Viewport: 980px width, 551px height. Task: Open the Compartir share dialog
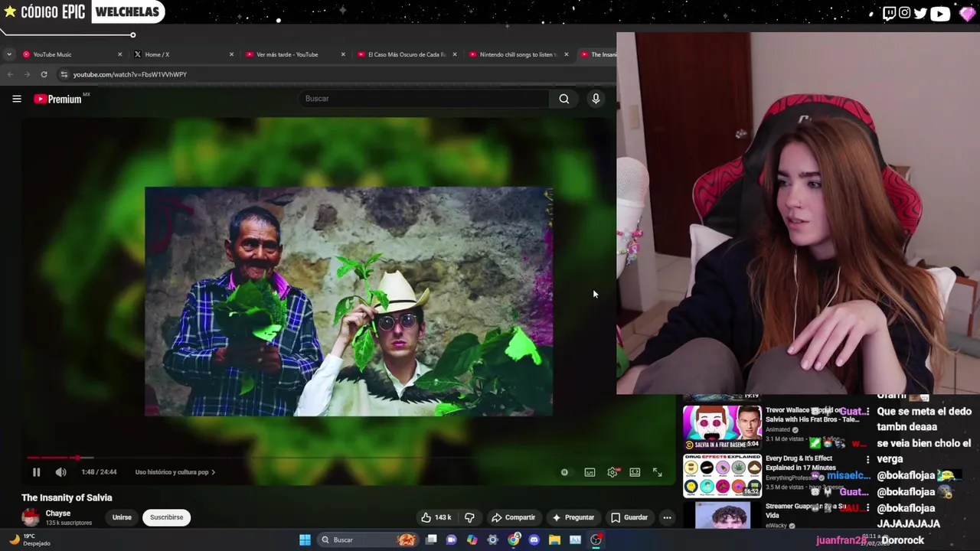513,517
